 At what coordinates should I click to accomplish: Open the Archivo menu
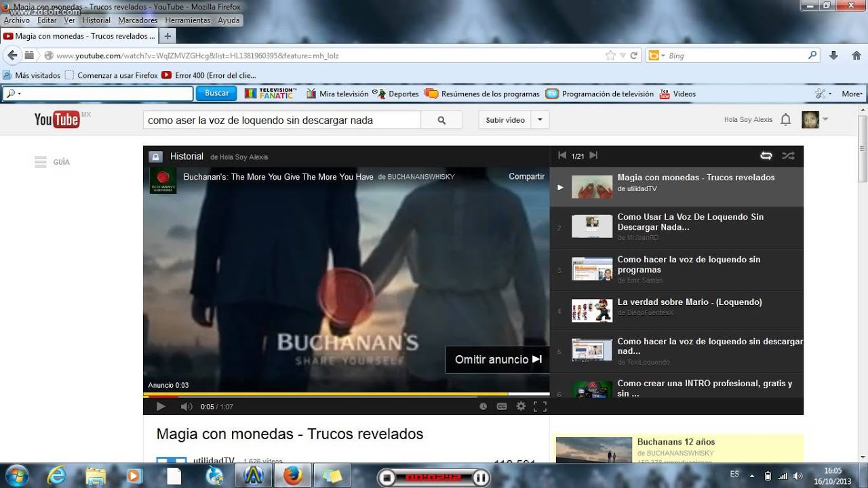pos(16,20)
